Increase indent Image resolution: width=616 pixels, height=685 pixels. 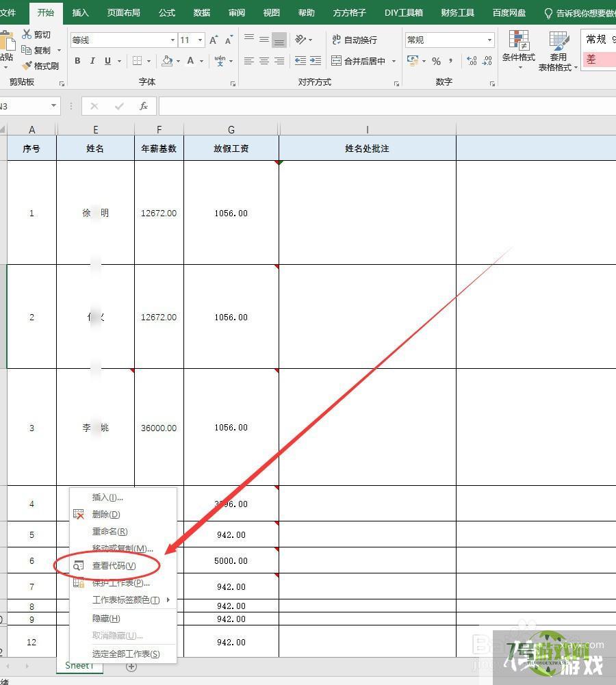tap(316, 61)
